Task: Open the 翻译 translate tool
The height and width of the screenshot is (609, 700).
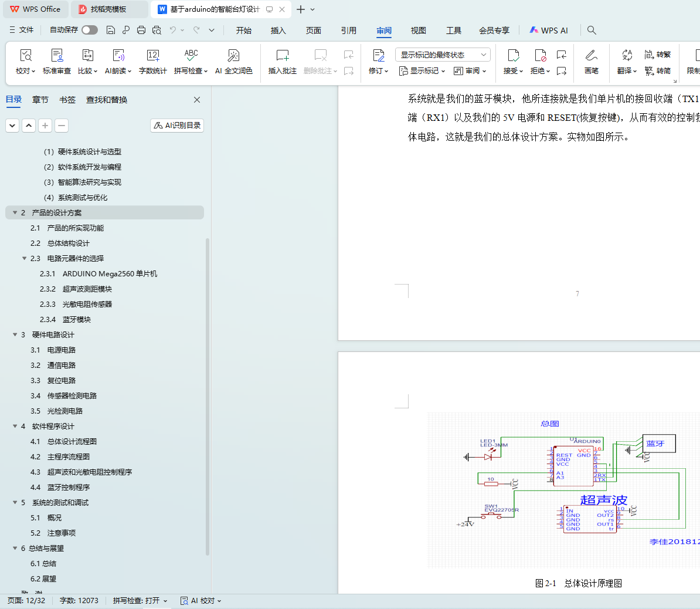Action: pos(627,56)
